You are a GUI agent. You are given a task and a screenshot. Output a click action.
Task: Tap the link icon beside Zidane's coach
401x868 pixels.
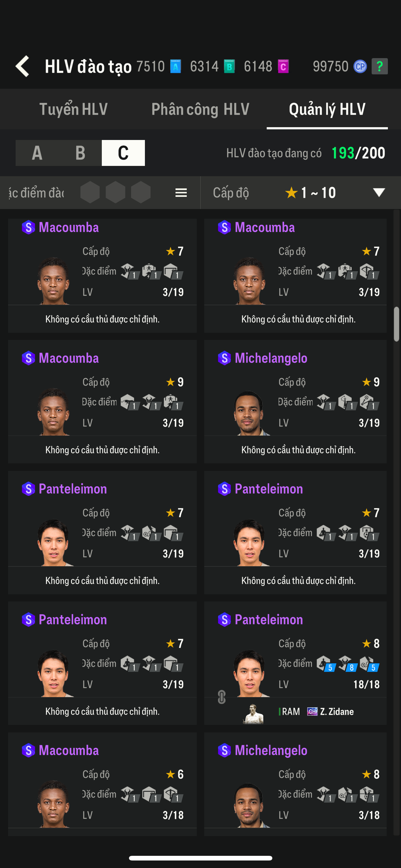221,697
